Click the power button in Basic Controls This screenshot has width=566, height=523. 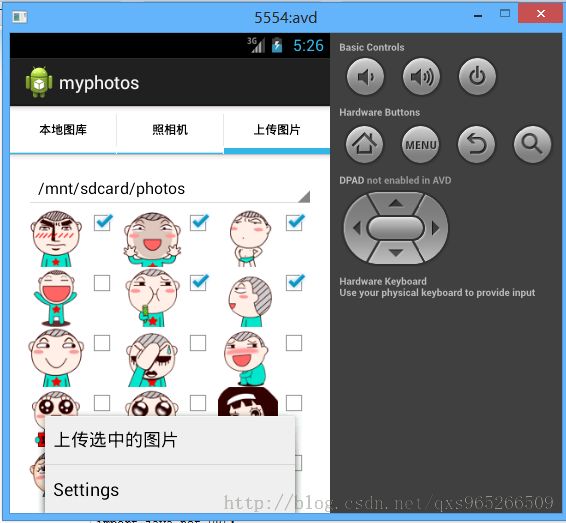click(x=477, y=77)
